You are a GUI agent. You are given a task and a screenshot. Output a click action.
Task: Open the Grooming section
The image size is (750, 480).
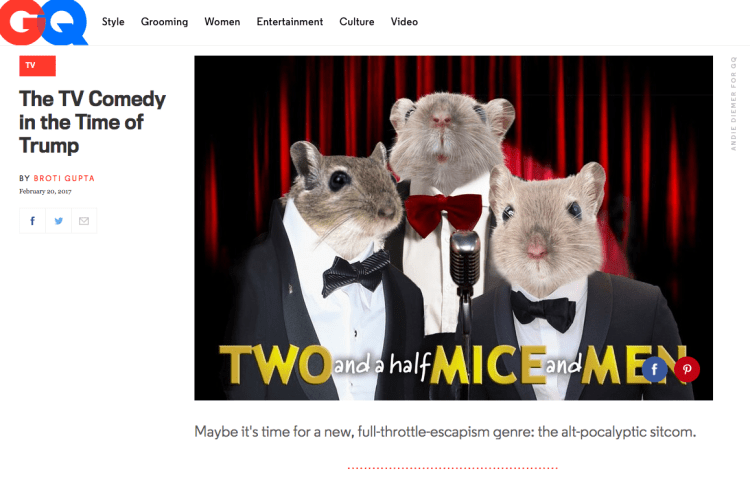click(164, 22)
